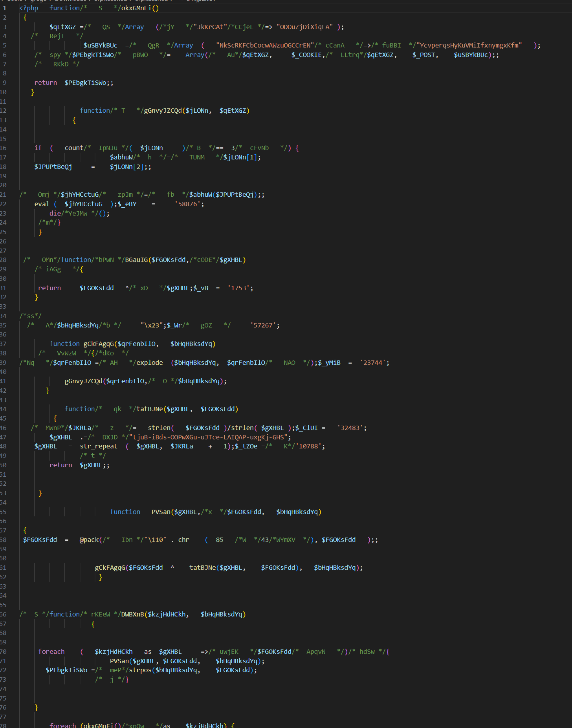Click the $_vB variable
This screenshot has width=572, height=728.
pos(201,288)
